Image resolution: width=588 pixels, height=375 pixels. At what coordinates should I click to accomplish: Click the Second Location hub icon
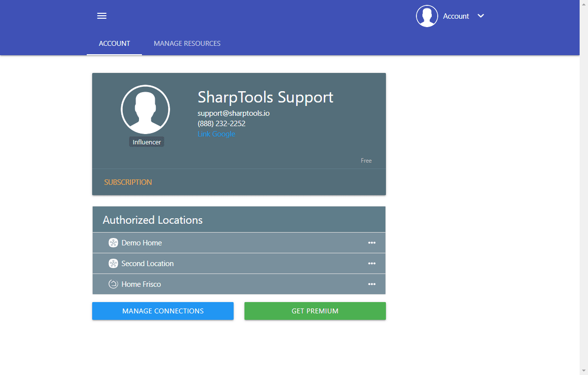point(113,263)
